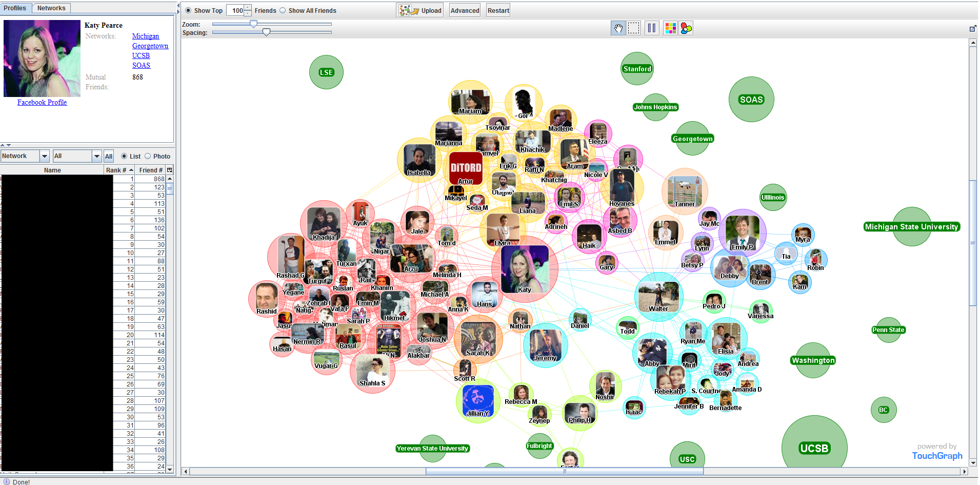Click the Jillian Y photo node

[x=478, y=401]
